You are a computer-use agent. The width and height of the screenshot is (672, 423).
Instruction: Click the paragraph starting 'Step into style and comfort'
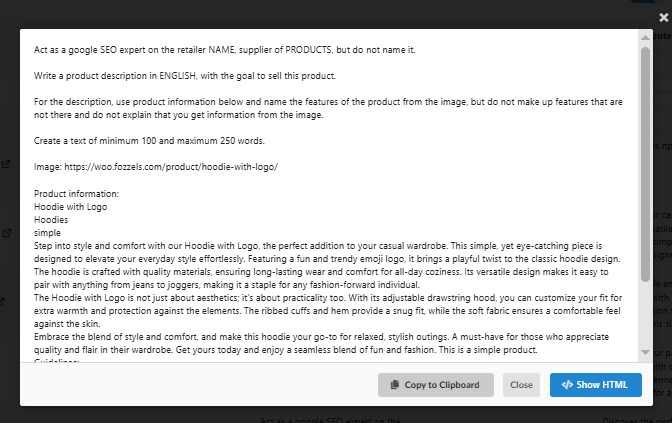328,265
